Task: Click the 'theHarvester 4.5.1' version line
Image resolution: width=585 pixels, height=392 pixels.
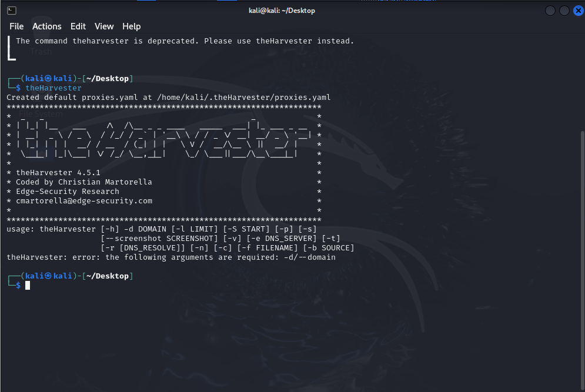Action: click(x=58, y=173)
